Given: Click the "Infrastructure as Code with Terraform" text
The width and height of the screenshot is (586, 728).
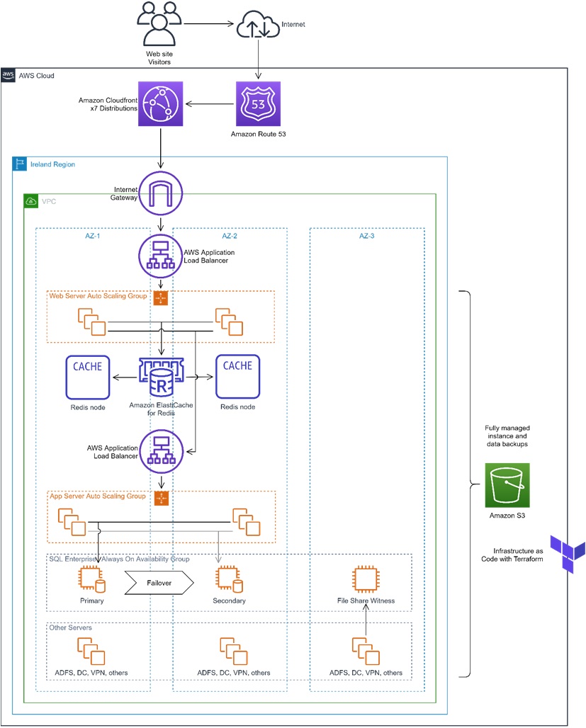Looking at the screenshot, I should [x=512, y=554].
